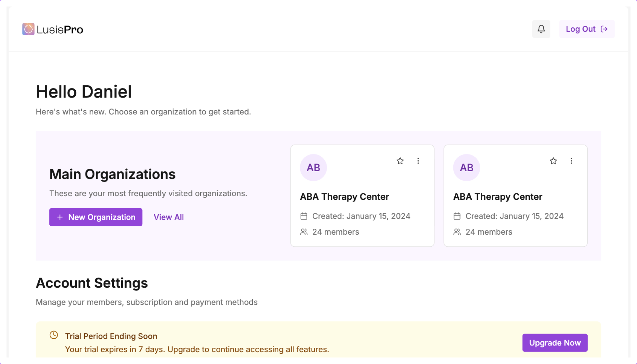This screenshot has width=637, height=364.
Task: Click the New Organization button
Action: click(x=96, y=217)
